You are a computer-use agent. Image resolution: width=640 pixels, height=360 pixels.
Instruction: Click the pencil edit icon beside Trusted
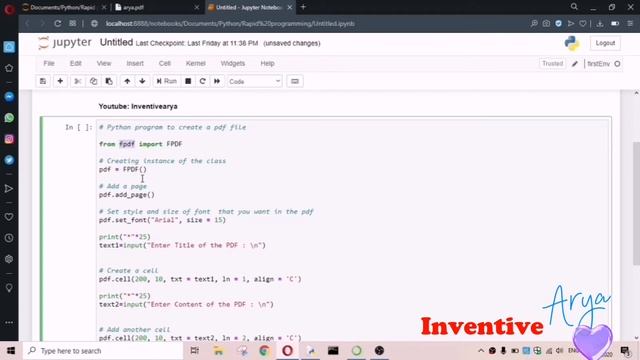(575, 64)
